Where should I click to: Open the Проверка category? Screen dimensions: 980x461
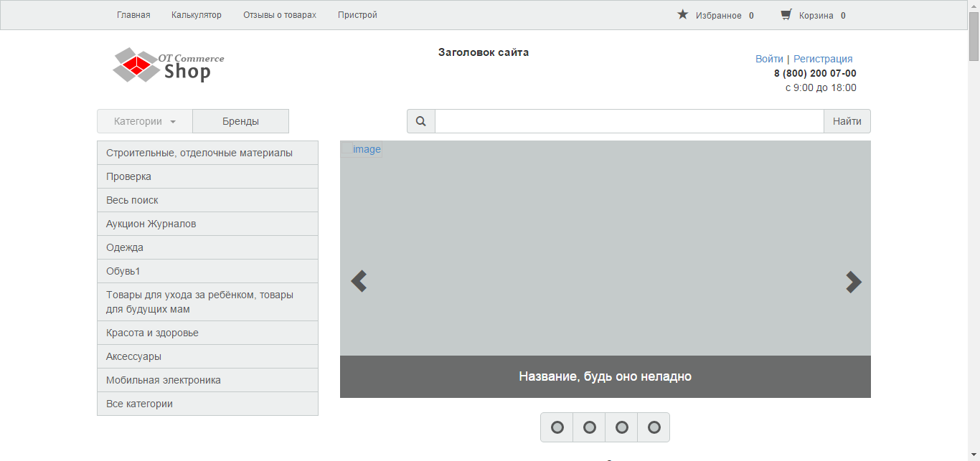click(207, 176)
